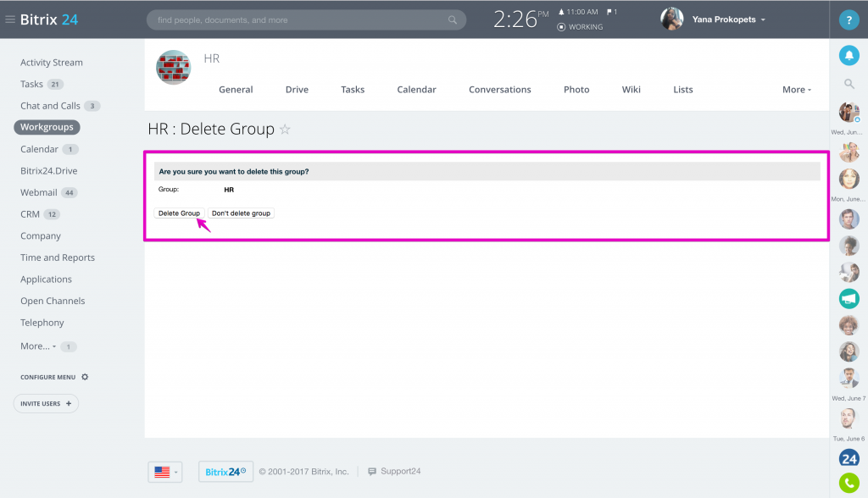The width and height of the screenshot is (868, 498).
Task: Open the Lists tab
Action: click(683, 90)
